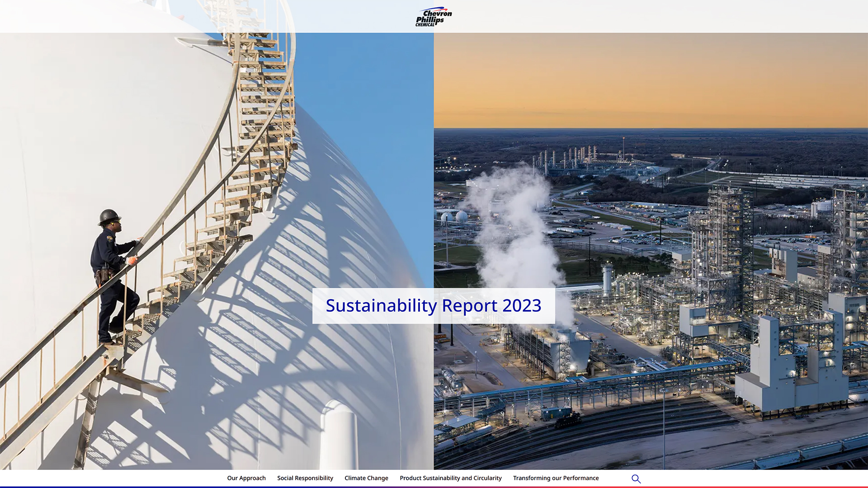This screenshot has height=488, width=868.
Task: Go to Social Responsibility section
Action: (x=305, y=478)
